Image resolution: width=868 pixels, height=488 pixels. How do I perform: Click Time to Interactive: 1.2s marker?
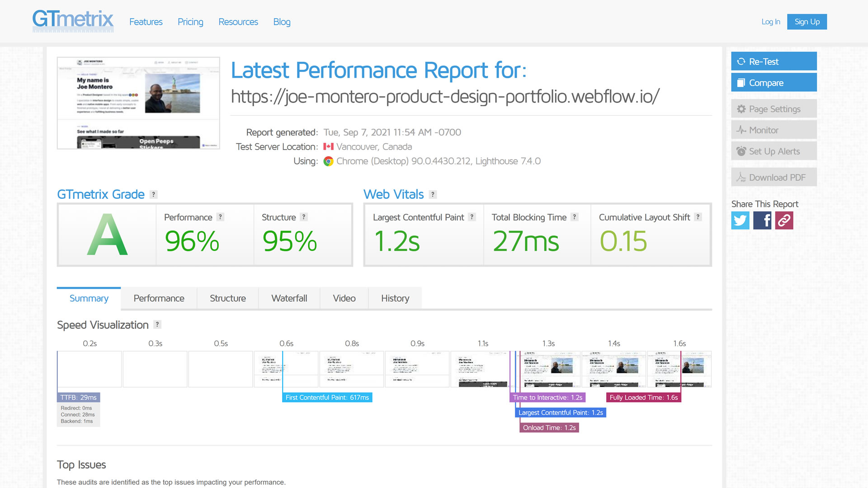pyautogui.click(x=547, y=398)
